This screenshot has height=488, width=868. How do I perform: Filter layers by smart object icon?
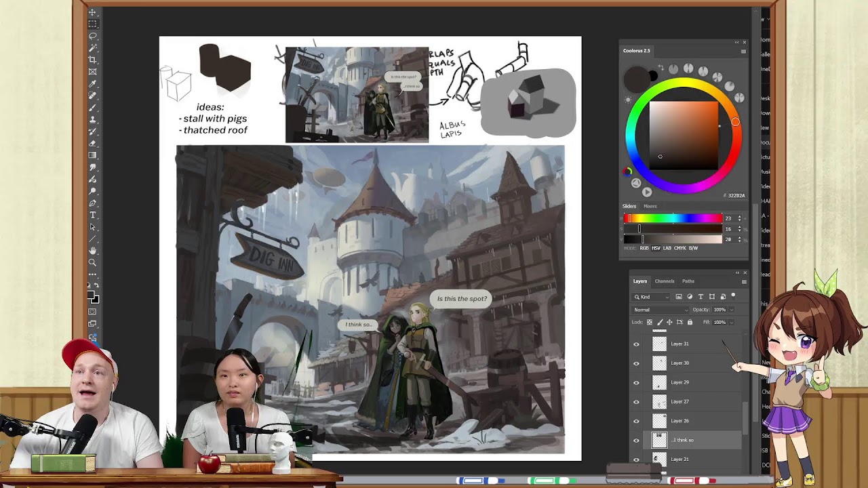click(x=723, y=296)
